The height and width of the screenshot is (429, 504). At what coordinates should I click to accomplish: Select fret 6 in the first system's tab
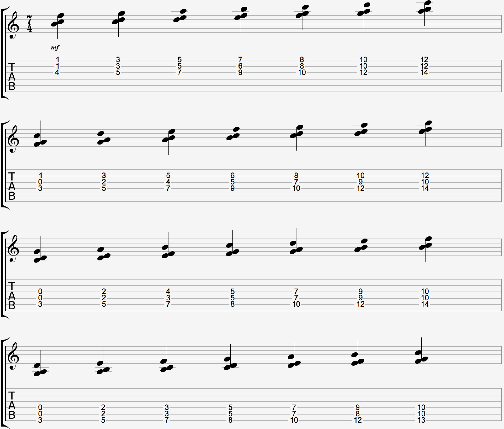[240, 66]
